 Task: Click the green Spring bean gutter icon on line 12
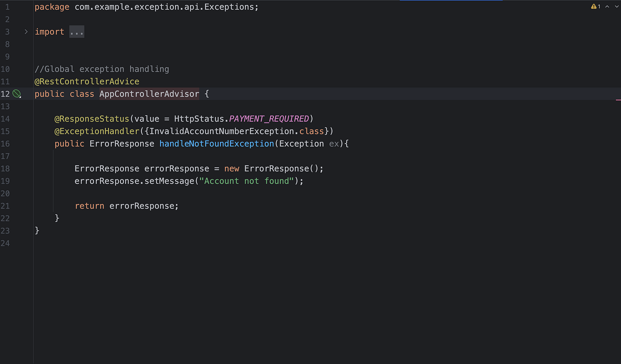click(x=16, y=94)
